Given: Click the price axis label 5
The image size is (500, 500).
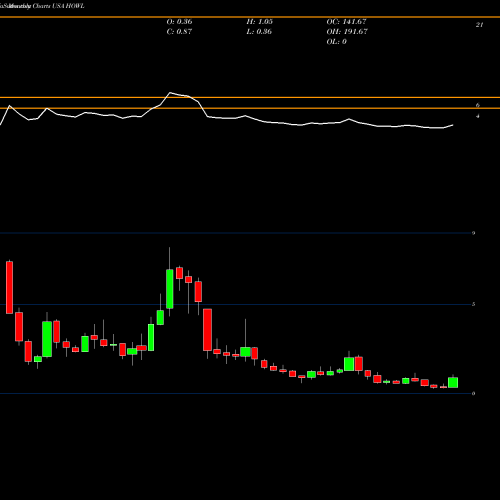Looking at the screenshot, I should tap(474, 304).
